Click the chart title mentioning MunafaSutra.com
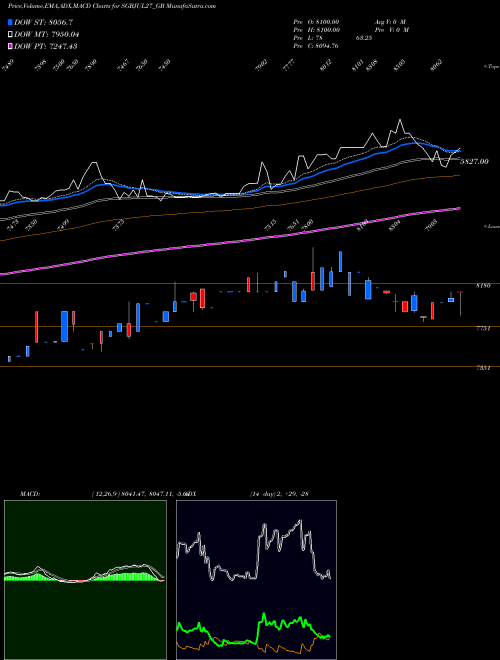 [112, 7]
